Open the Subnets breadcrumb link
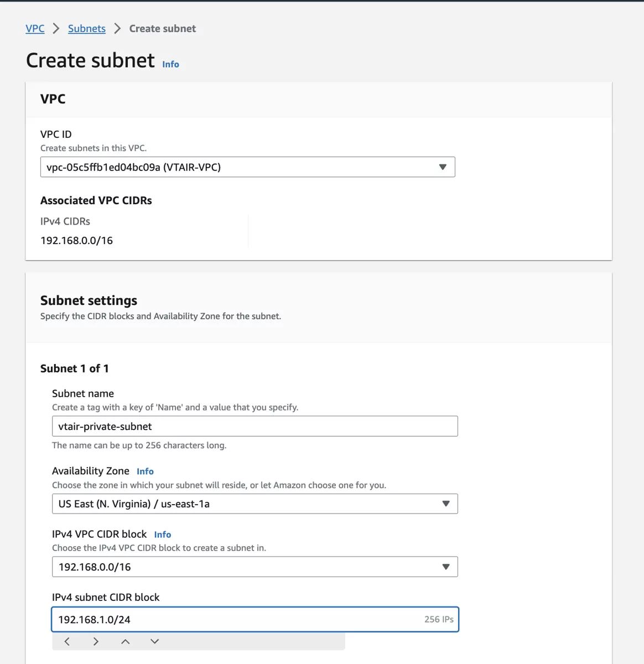Image resolution: width=644 pixels, height=664 pixels. click(86, 28)
